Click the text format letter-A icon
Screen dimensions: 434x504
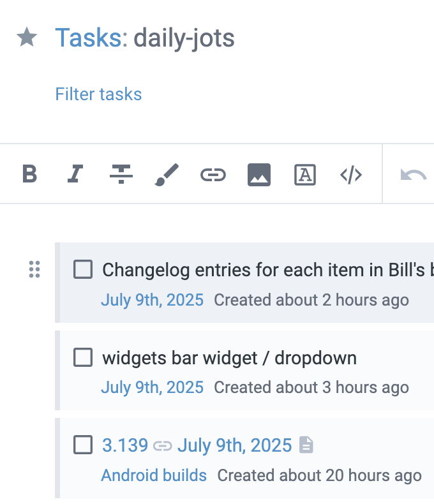click(x=305, y=174)
